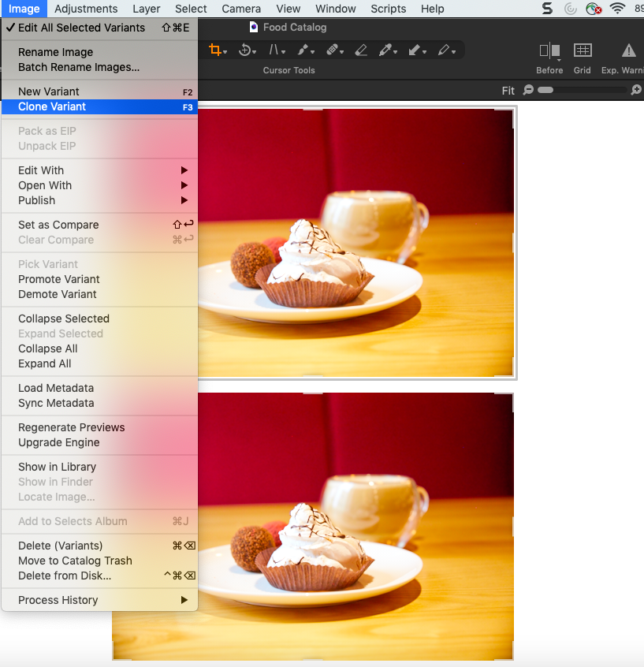644x667 pixels.
Task: Choose Collapse All
Action: (x=99, y=348)
